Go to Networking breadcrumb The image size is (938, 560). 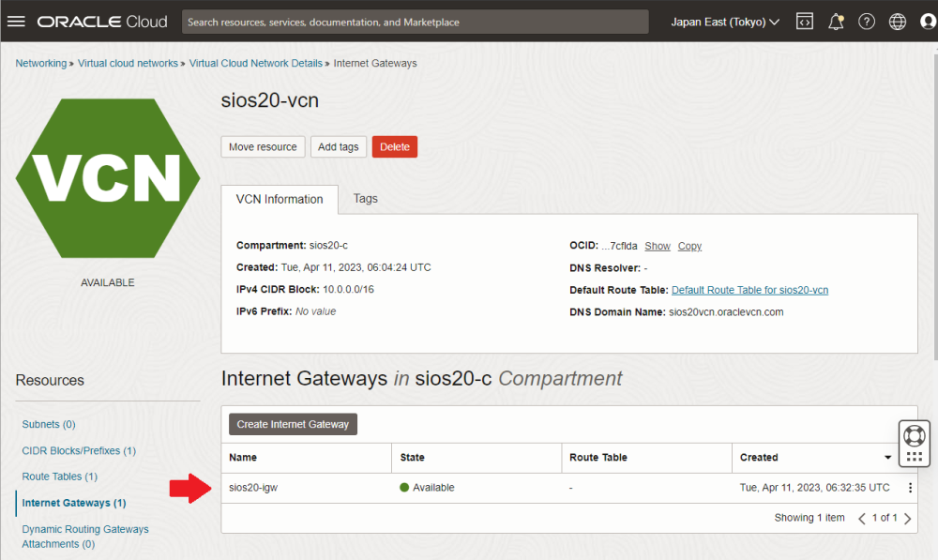coord(41,64)
